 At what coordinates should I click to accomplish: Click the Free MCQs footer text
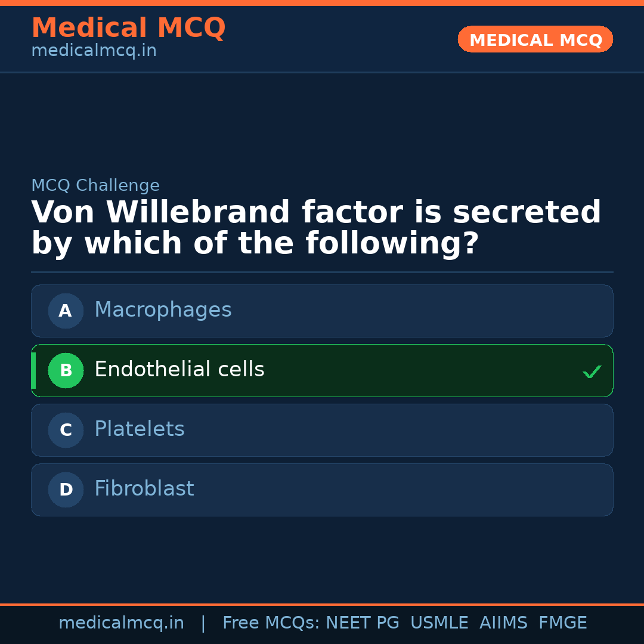[271, 623]
